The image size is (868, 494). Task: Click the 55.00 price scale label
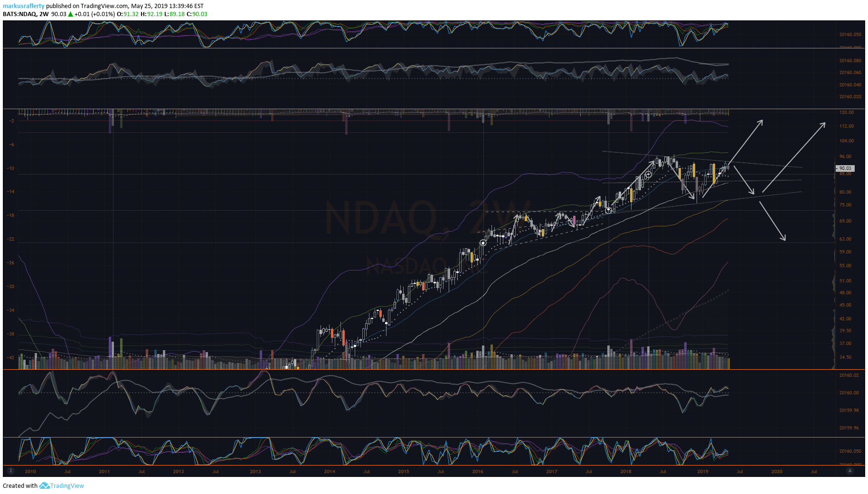[x=845, y=265]
